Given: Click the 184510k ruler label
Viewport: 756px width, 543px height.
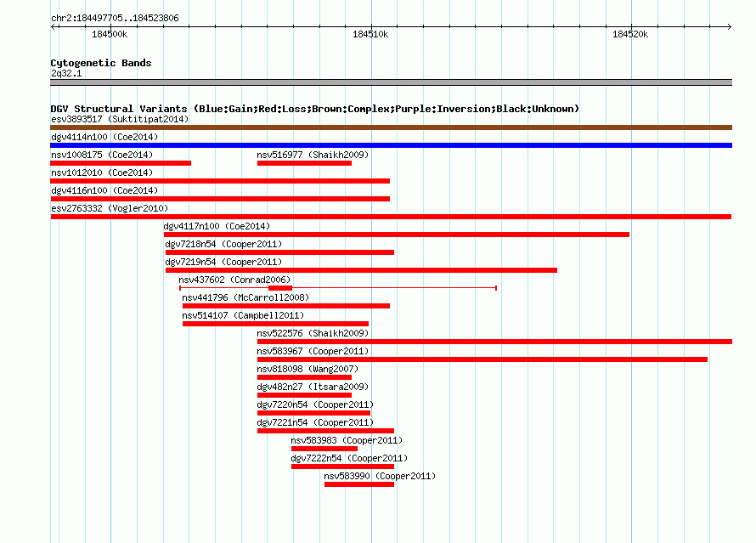Looking at the screenshot, I should pos(370,34).
